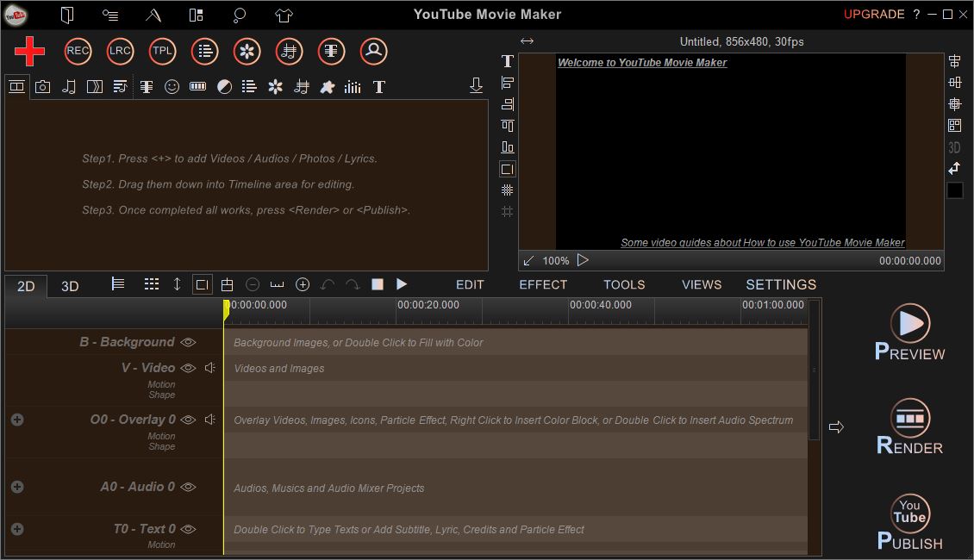Viewport: 974px width, 560px height.
Task: Click the lightbulb tips icon in title bar
Action: point(239,15)
